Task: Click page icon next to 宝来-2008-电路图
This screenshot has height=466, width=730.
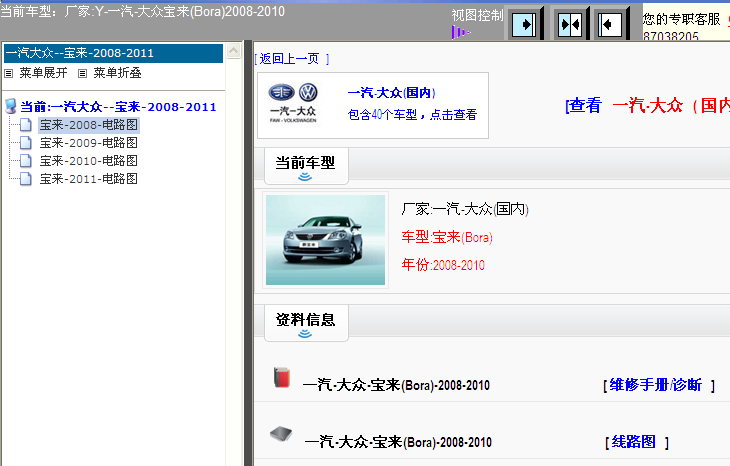Action: coord(26,125)
